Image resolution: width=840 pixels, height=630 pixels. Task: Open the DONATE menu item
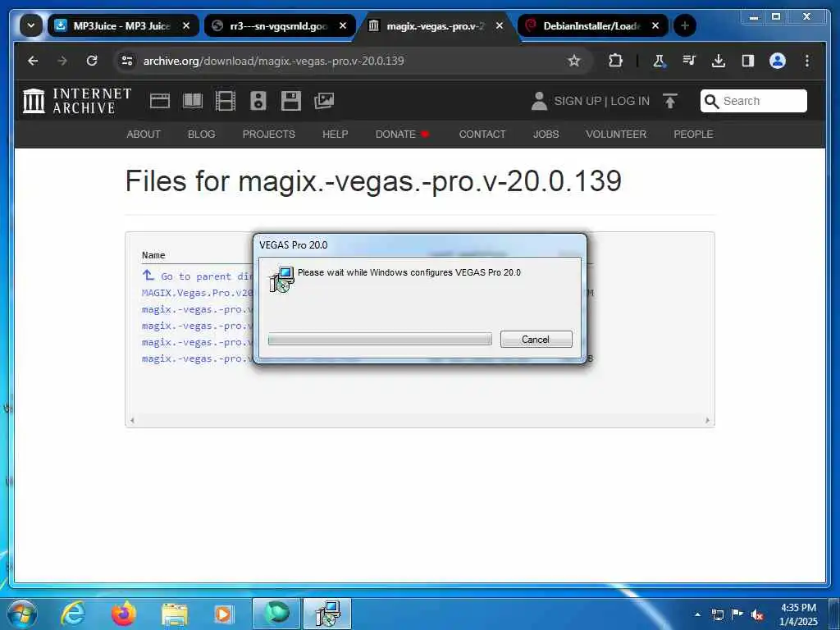396,134
